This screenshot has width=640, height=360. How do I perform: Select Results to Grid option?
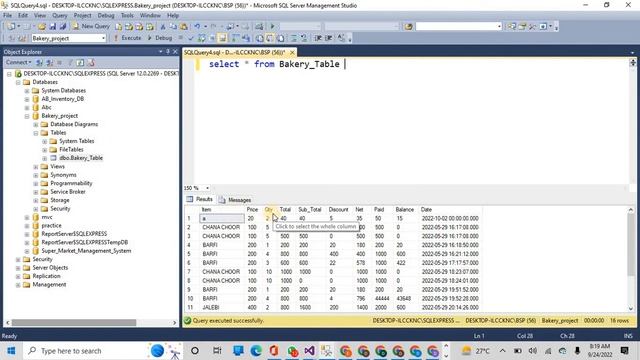(270, 38)
